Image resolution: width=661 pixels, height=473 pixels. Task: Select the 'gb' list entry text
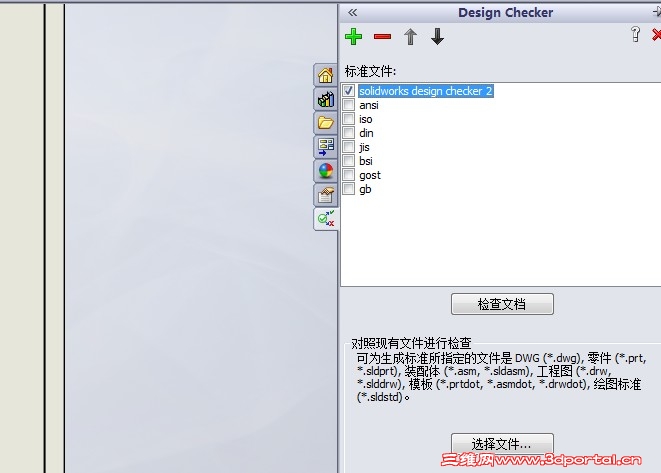pyautogui.click(x=365, y=189)
